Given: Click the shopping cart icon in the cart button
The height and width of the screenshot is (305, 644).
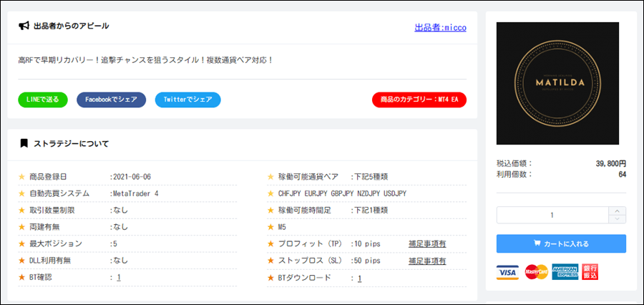Looking at the screenshot, I should [x=537, y=243].
